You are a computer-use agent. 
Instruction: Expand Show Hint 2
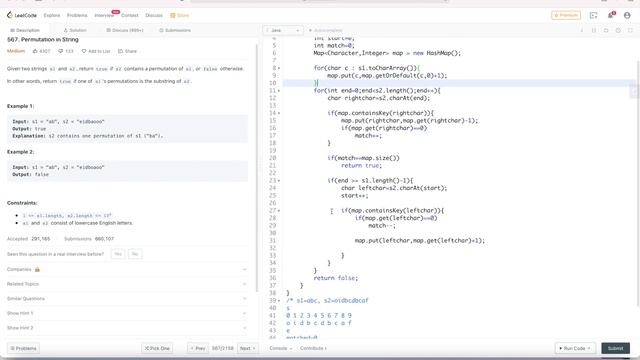[x=127, y=328]
